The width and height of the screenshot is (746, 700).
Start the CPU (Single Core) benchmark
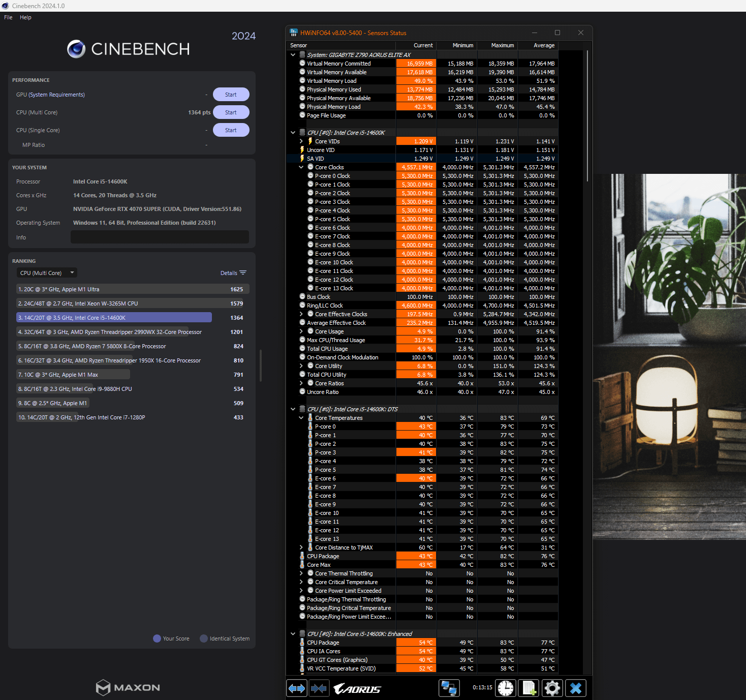(231, 130)
